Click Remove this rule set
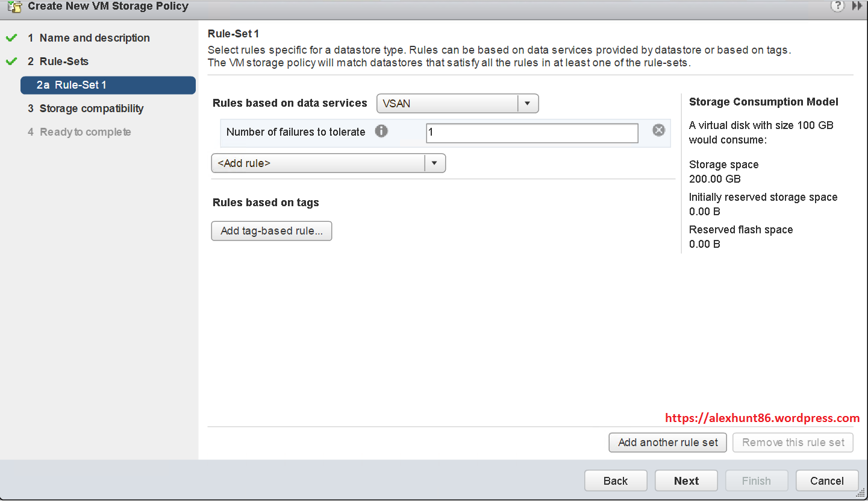 point(793,442)
